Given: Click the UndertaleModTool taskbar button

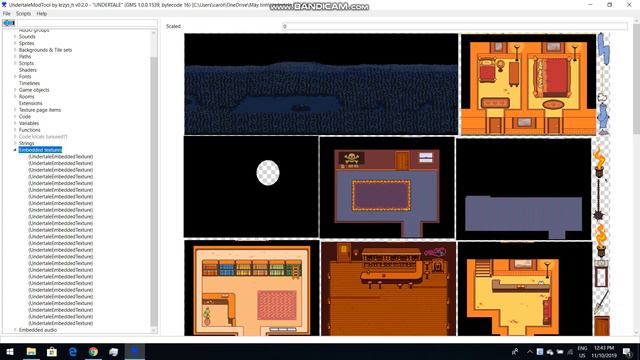Looking at the screenshot, I should click(x=134, y=352).
